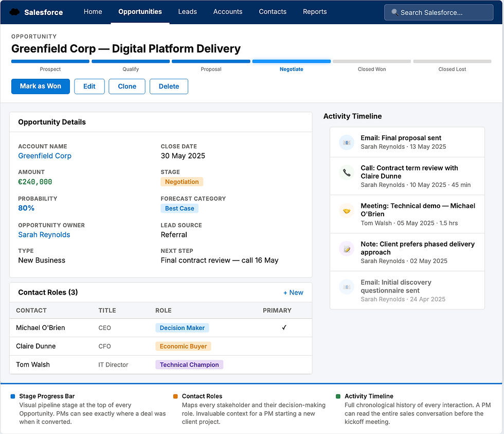
Task: Click the email icon for Initial discovery questionnaire
Action: (347, 287)
